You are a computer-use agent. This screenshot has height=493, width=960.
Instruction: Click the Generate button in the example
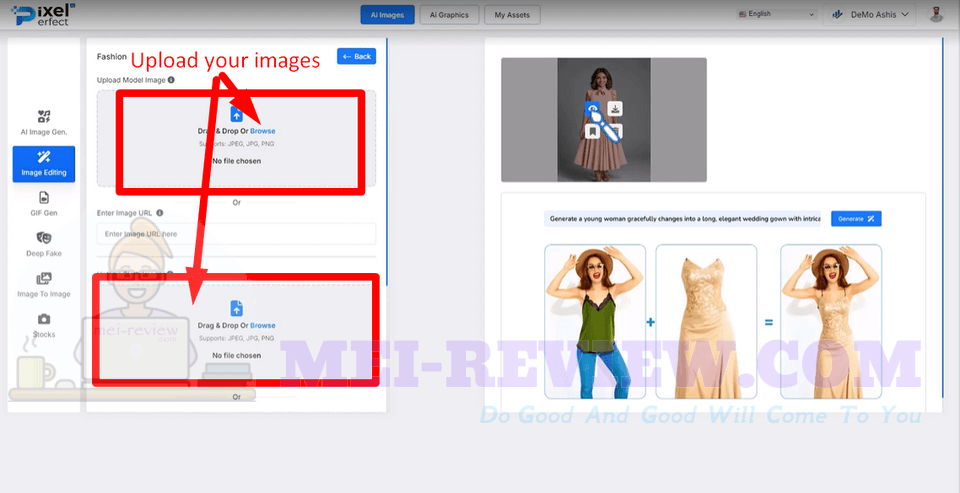click(x=856, y=219)
